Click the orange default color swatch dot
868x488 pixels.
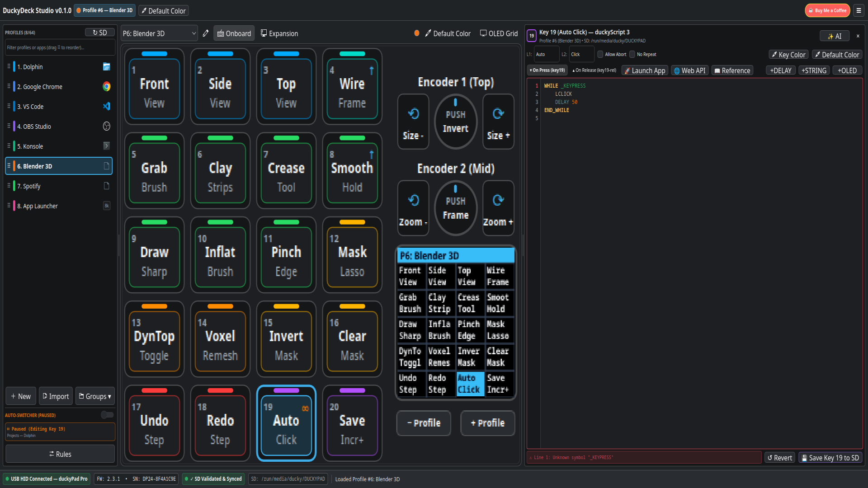417,33
